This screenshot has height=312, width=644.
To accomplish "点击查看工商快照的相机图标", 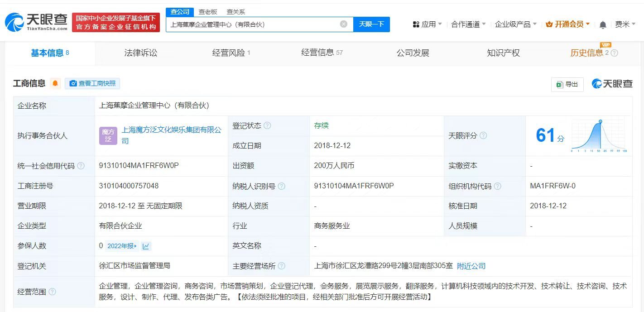I will click(73, 83).
